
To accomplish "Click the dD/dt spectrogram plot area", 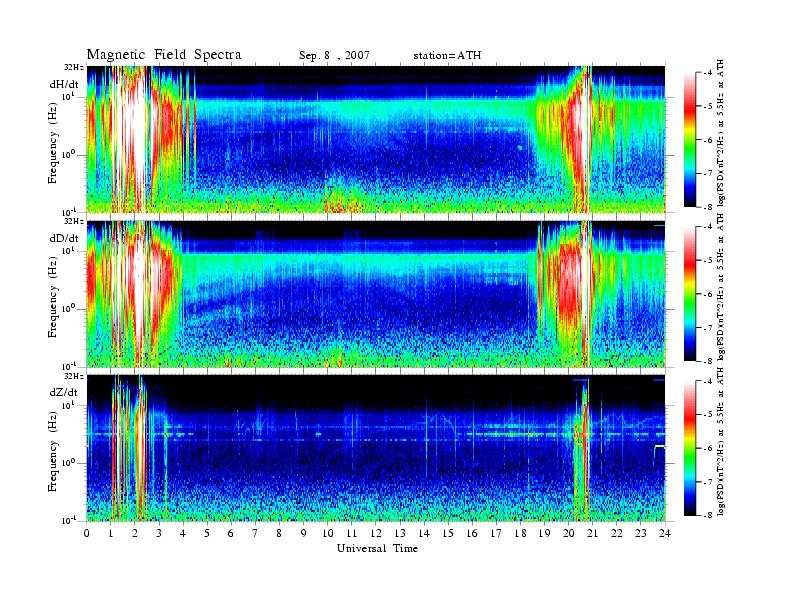I will point(376,293).
